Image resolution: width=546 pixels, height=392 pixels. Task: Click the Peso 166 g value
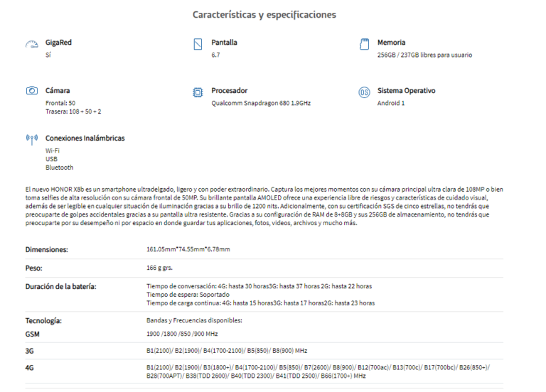pyautogui.click(x=159, y=268)
